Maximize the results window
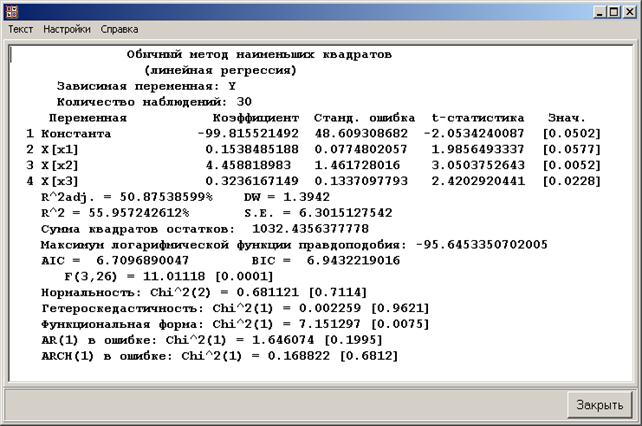Viewport: 642px width, 426px height. (x=614, y=12)
